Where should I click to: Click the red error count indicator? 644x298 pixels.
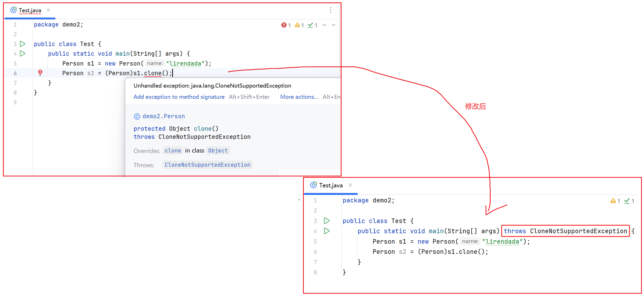[286, 25]
